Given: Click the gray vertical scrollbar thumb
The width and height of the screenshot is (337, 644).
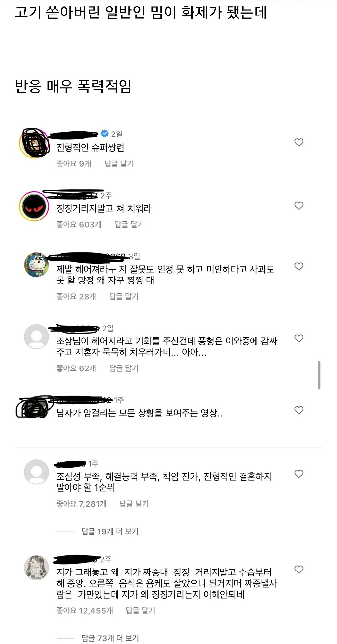Looking at the screenshot, I should tap(319, 375).
